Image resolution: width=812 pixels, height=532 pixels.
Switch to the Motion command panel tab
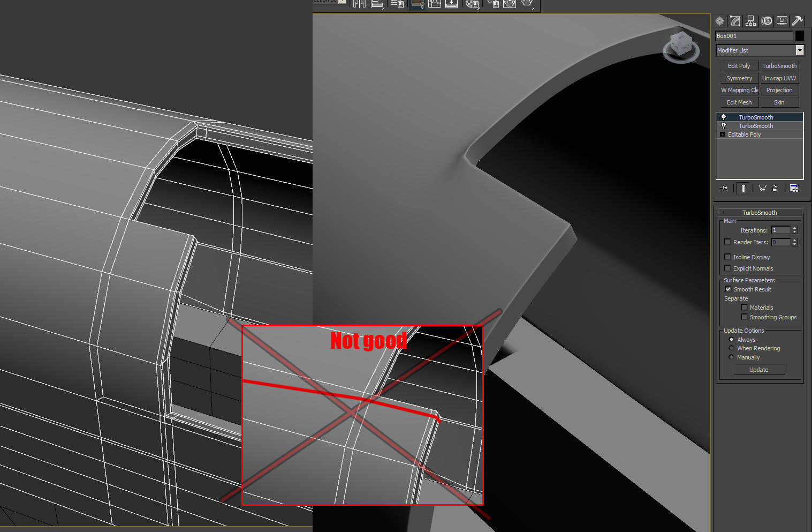(767, 21)
